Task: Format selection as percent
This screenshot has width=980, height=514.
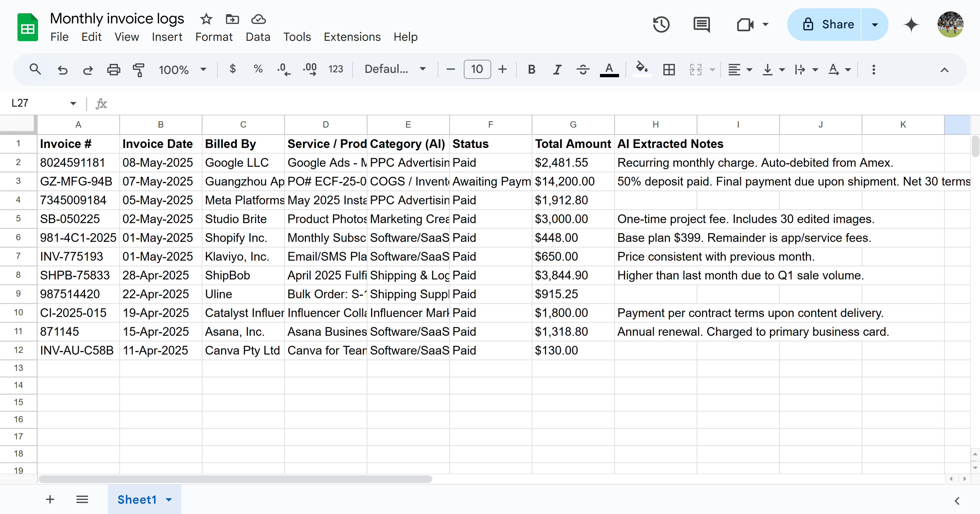Action: (x=258, y=69)
